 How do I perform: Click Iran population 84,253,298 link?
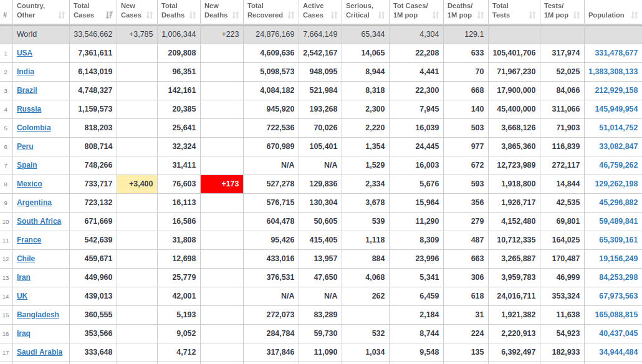tap(618, 277)
